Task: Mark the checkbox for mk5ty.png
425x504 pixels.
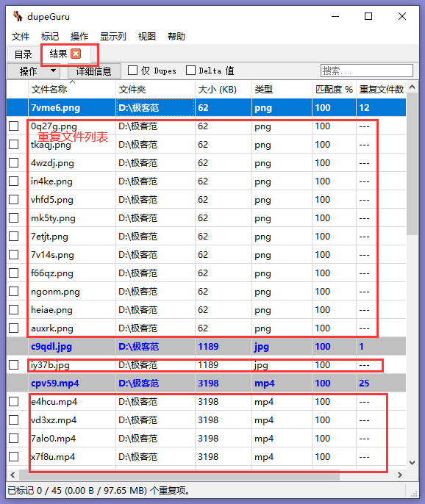Action: coord(13,218)
